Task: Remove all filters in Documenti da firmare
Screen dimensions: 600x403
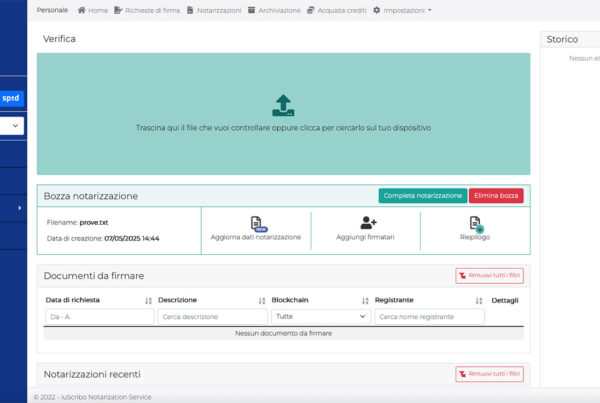Action: (489, 276)
